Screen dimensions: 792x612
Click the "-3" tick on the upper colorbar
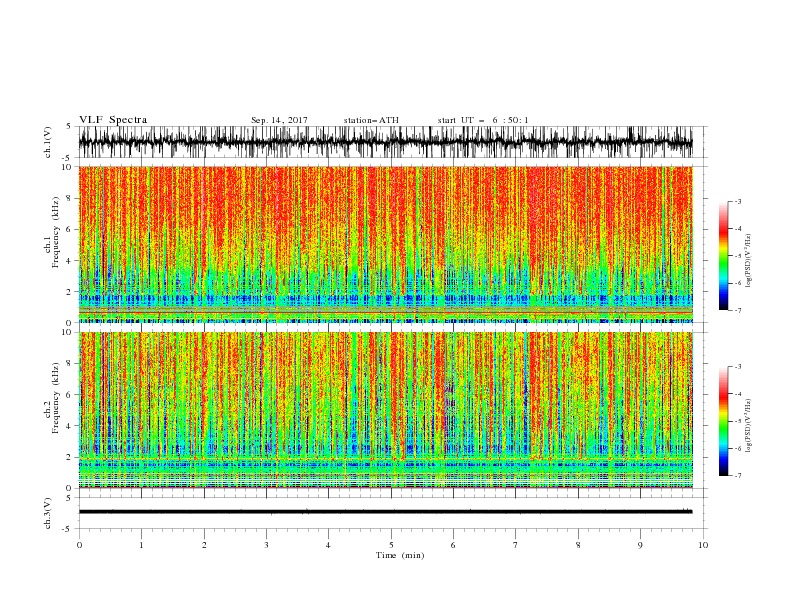point(737,201)
